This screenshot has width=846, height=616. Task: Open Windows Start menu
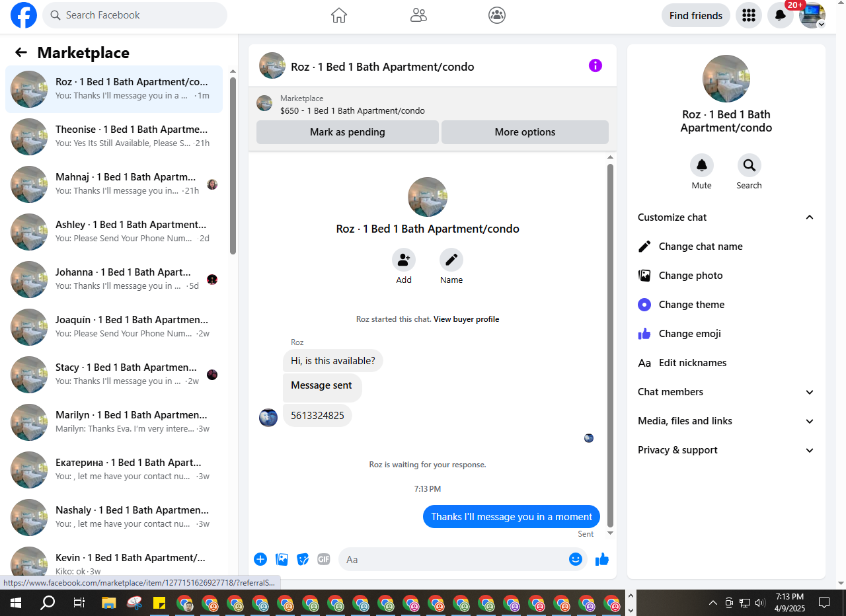pos(15,603)
